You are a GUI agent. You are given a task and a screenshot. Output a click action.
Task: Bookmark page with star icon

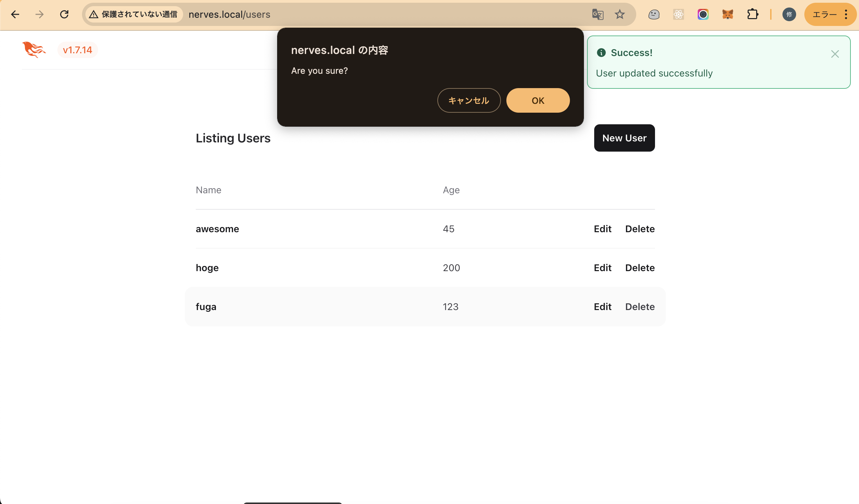(x=619, y=14)
